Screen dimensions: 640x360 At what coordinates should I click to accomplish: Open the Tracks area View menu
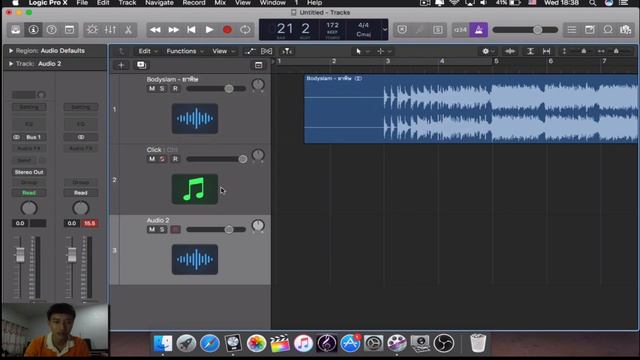coord(223,51)
